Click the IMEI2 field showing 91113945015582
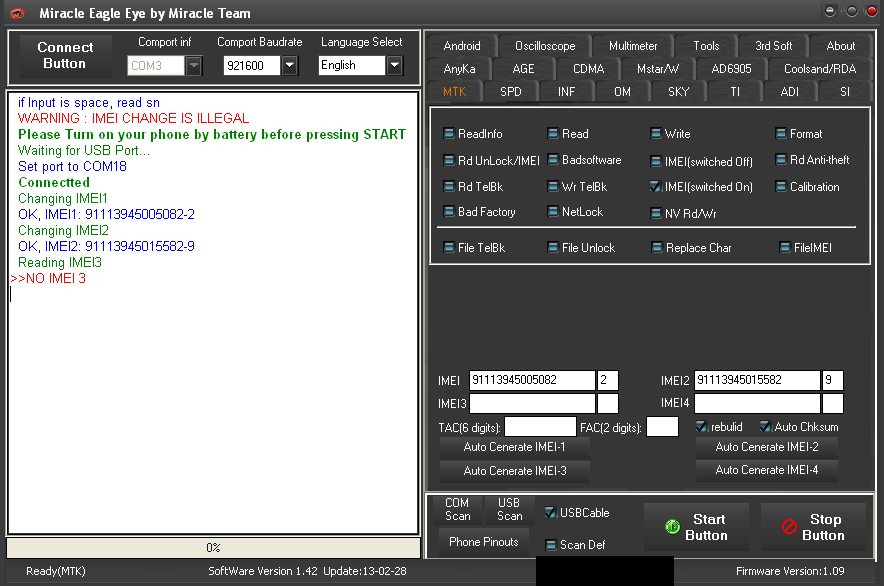Screen dimensions: 884x586 (757, 380)
